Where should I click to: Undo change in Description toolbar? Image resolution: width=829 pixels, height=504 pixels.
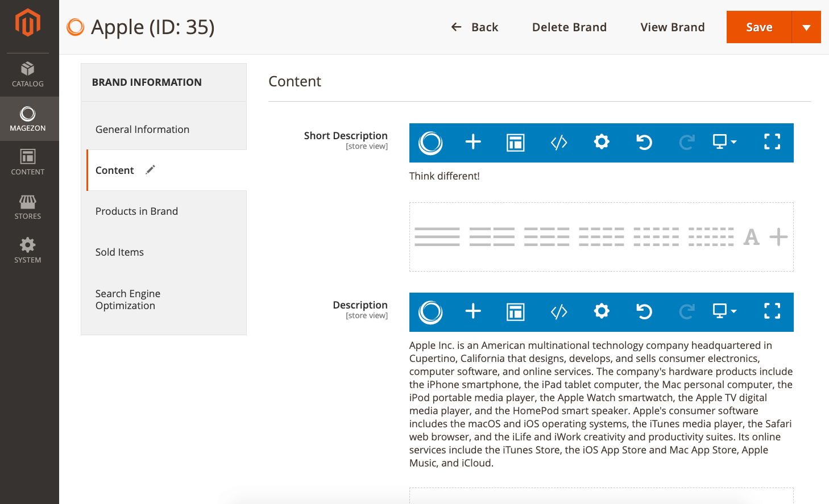coord(644,311)
